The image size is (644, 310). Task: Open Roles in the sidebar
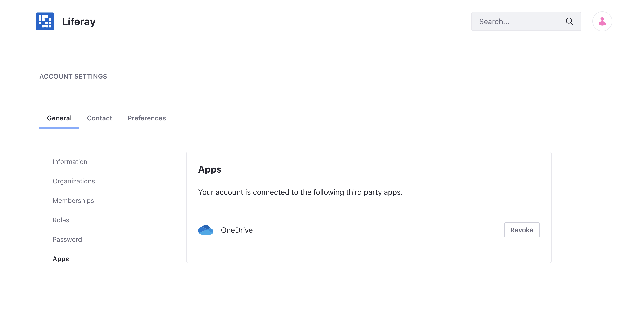[x=61, y=220]
